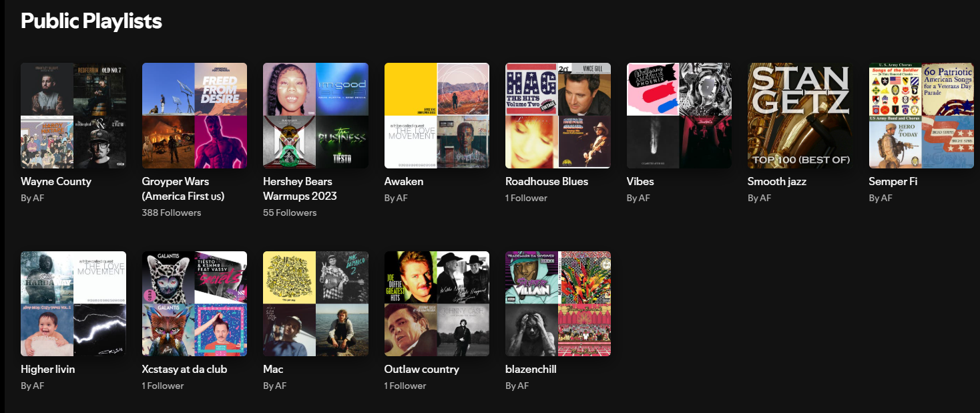The height and width of the screenshot is (413, 980).
Task: Open the Roadhouse Blues cover art
Action: (558, 116)
